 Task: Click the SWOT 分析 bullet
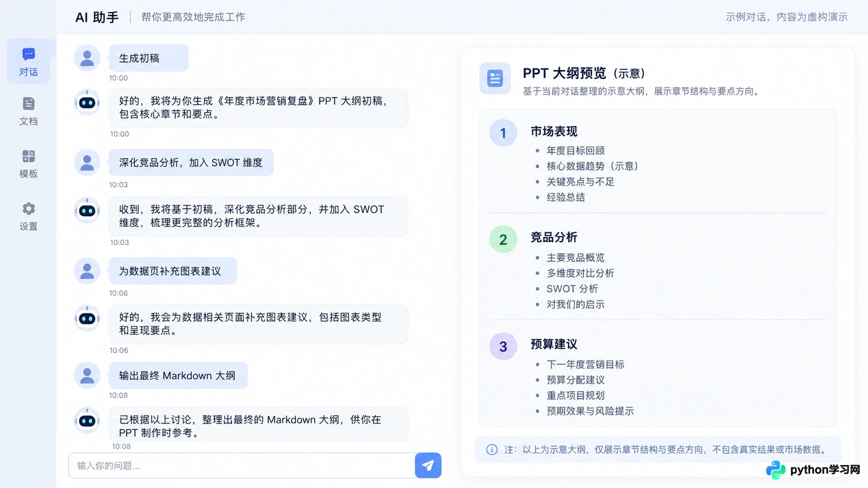click(x=573, y=289)
